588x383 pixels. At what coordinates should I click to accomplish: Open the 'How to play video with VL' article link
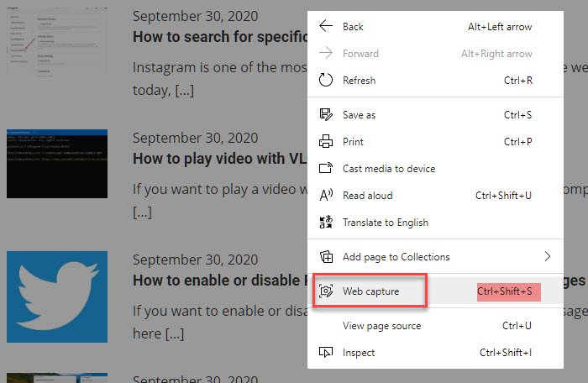pos(217,159)
